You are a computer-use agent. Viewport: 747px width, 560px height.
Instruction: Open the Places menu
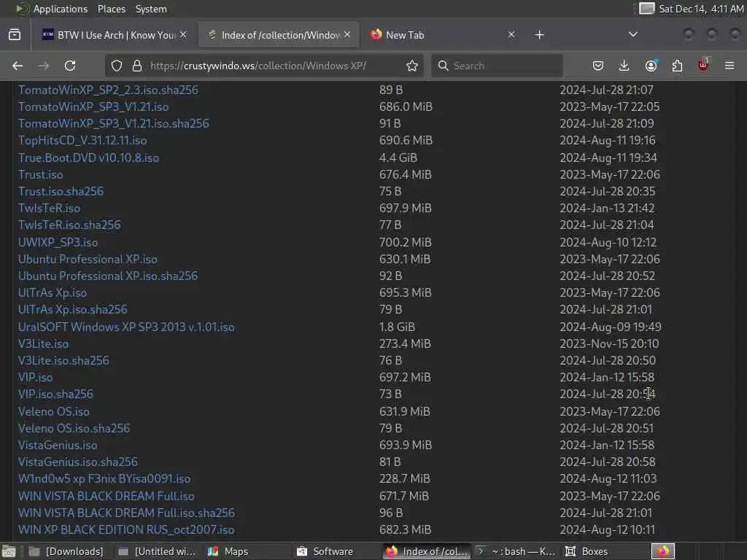pos(112,9)
